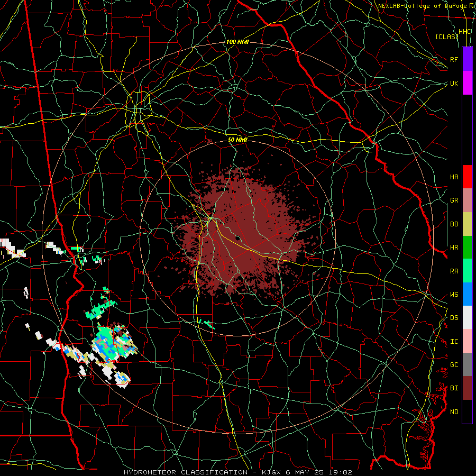The width and height of the screenshot is (476, 476).
Task: Click the GR legend label
Action: pos(454,200)
